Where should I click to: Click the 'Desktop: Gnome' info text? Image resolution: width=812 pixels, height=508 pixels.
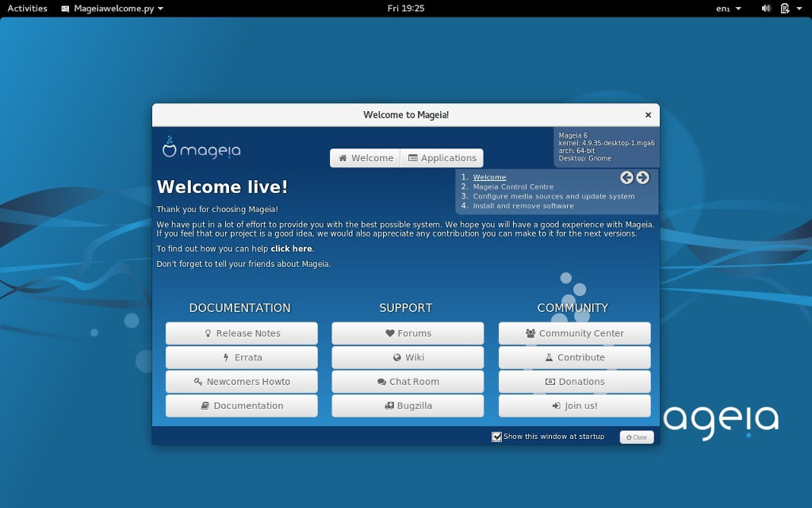[584, 159]
